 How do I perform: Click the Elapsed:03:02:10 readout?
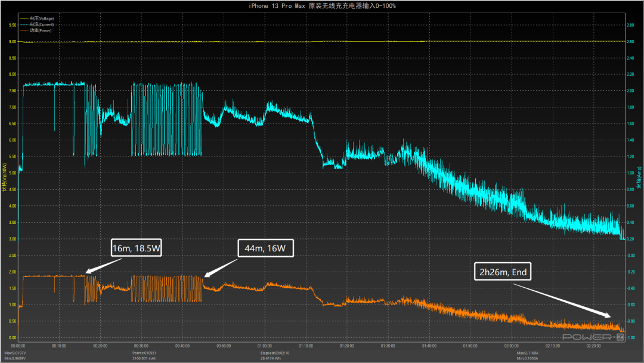tap(275, 353)
